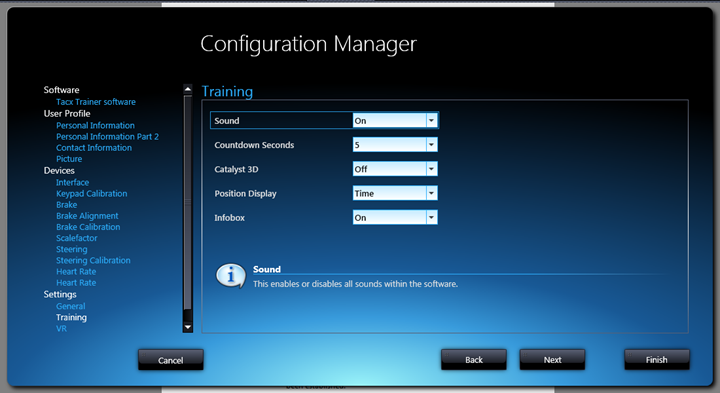Viewport: 720px width, 393px height.
Task: Click the Sound value field showing On
Action: (x=389, y=121)
